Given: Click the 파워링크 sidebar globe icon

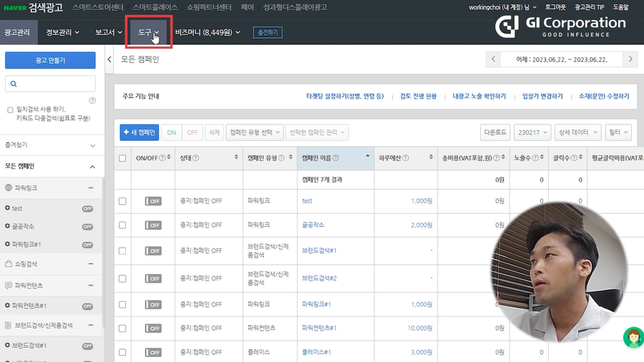Looking at the screenshot, I should pyautogui.click(x=8, y=187).
